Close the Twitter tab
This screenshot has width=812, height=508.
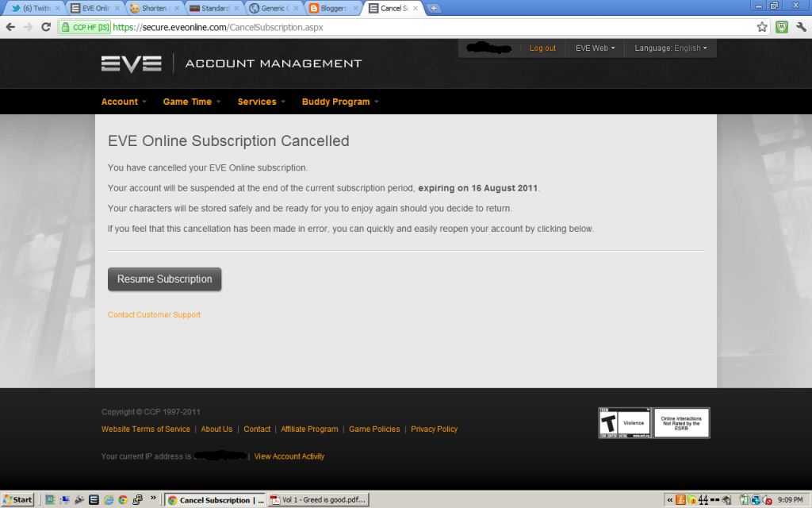57,8
